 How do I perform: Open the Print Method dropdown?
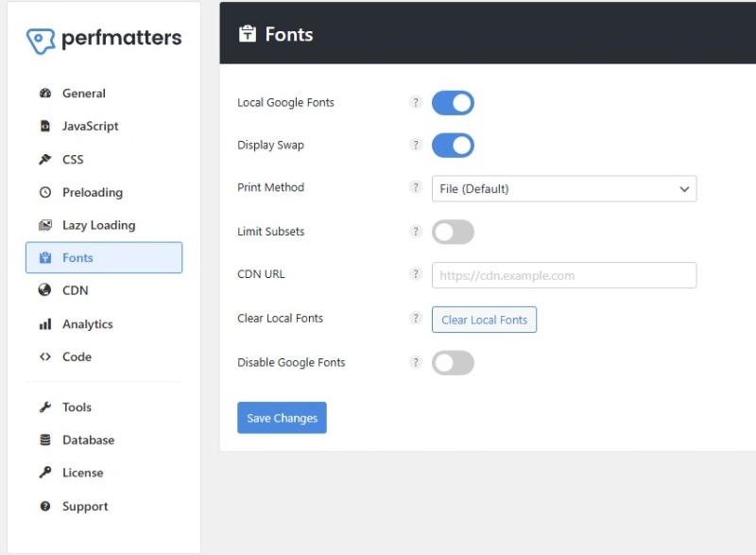563,189
